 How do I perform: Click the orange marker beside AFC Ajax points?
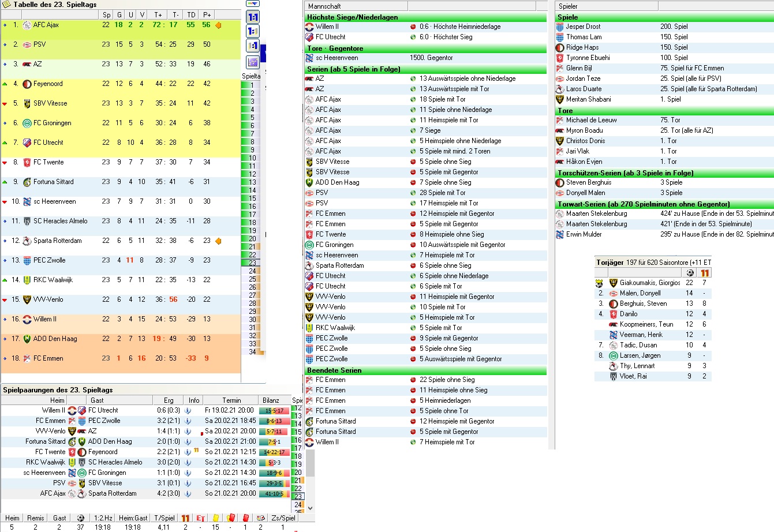(218, 25)
